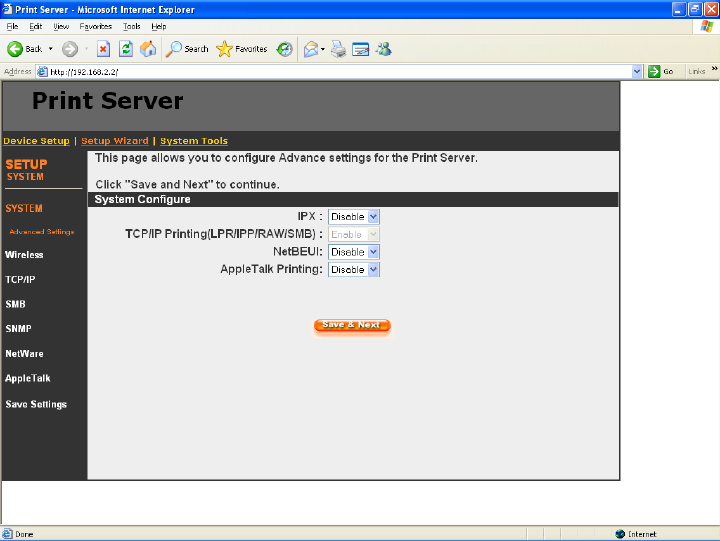Click the Save & Next button
Image resolution: width=720 pixels, height=541 pixels.
352,325
